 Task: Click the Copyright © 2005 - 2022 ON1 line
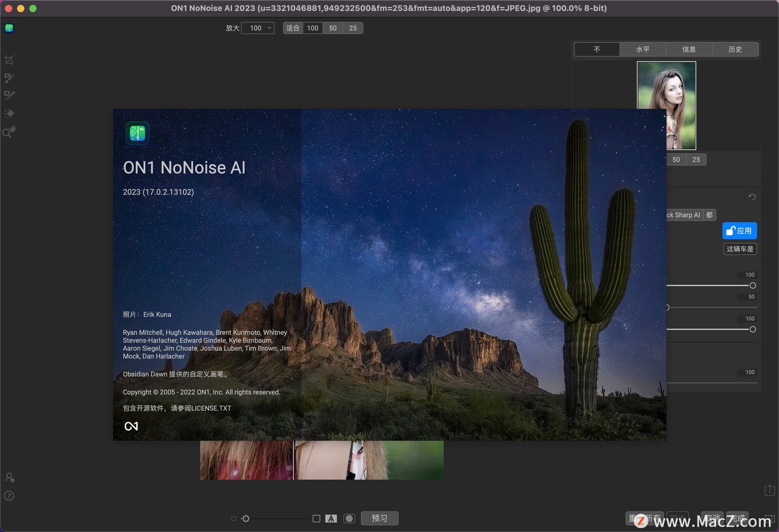201,392
